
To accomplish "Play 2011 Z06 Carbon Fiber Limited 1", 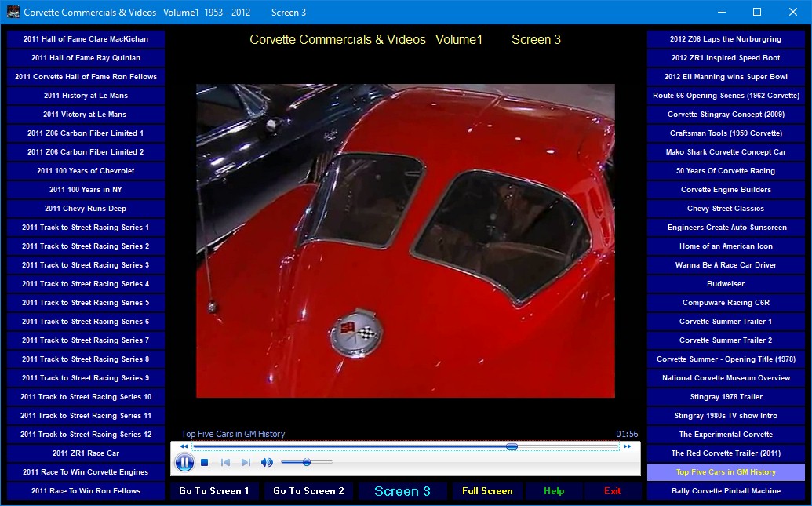I will pos(86,133).
